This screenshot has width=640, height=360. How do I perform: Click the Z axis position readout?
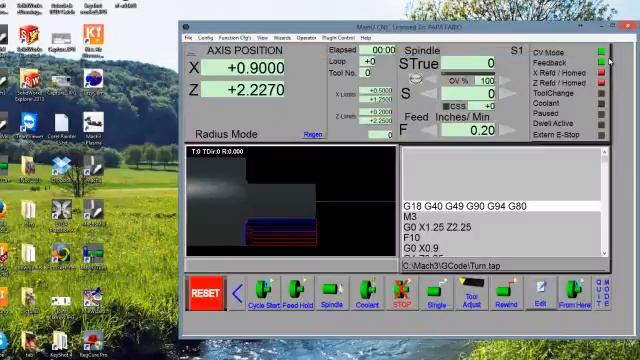(x=243, y=89)
